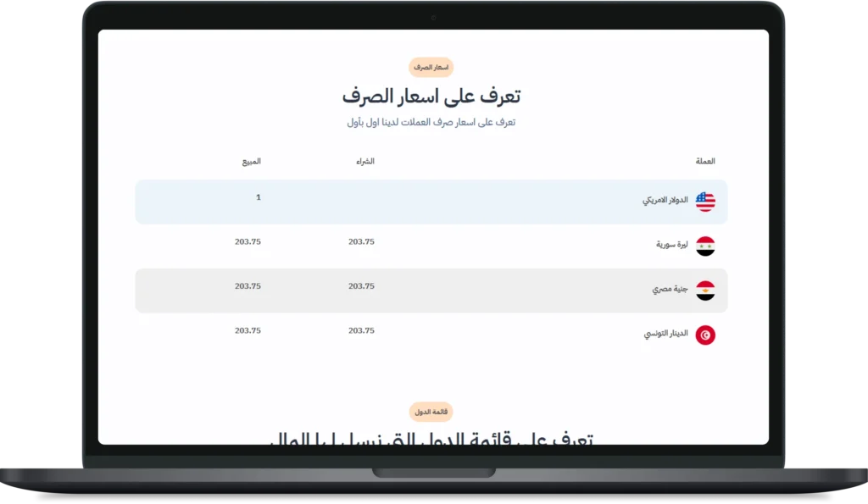This screenshot has width=868, height=504.
Task: Click the 'العملة' column header
Action: 705,161
